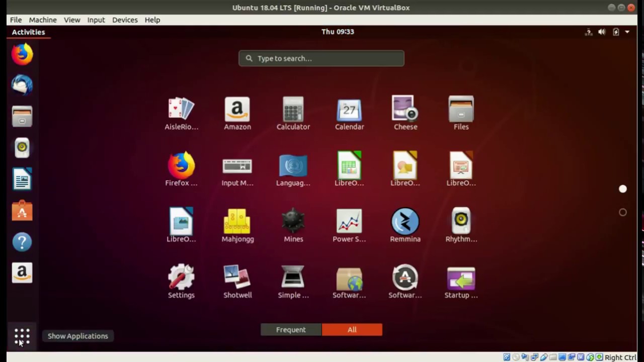The height and width of the screenshot is (362, 644).
Task: Launch the Cheese webcam app
Action: (x=406, y=114)
